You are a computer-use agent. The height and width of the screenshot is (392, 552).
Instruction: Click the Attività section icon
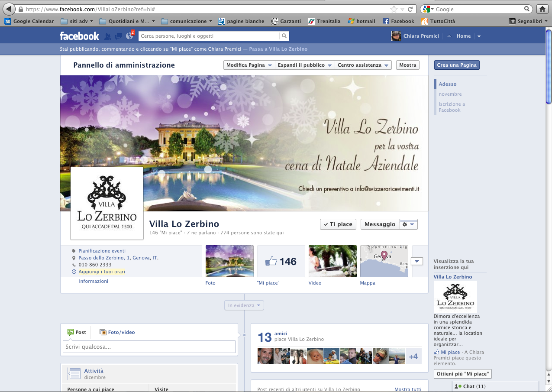[74, 373]
